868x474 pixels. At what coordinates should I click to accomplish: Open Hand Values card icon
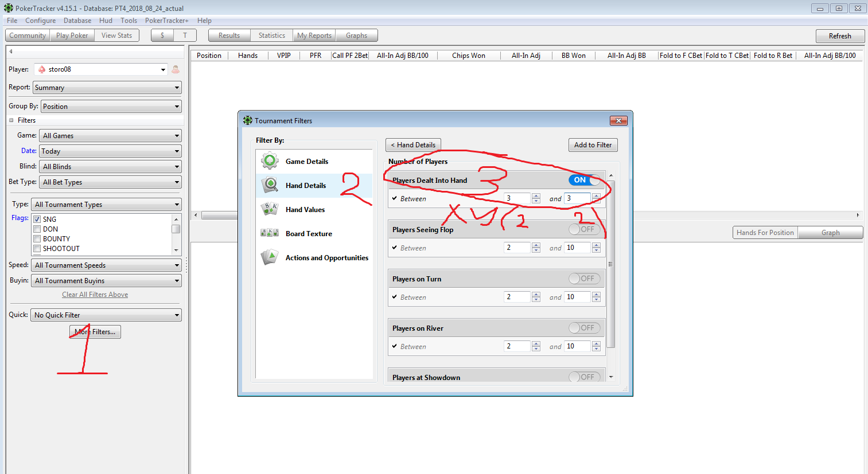(270, 209)
